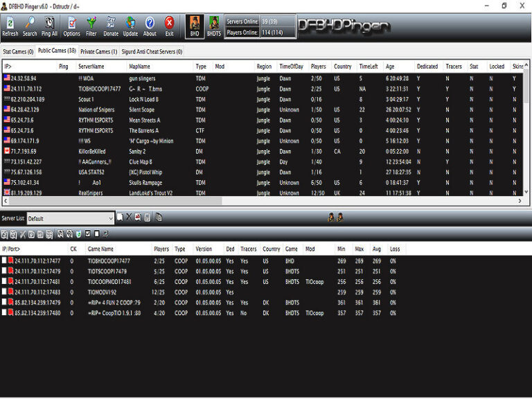532x399 pixels.
Task: Click the Donate PayPal icon
Action: 111,26
